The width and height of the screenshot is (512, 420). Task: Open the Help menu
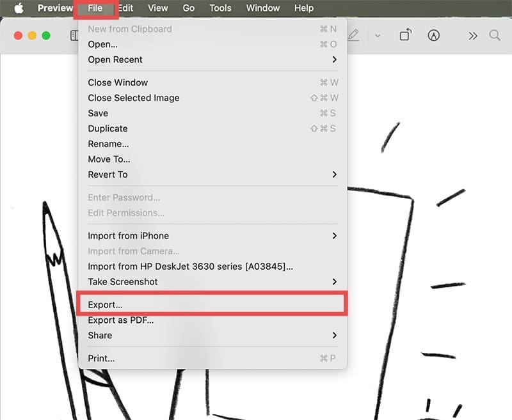click(x=303, y=8)
